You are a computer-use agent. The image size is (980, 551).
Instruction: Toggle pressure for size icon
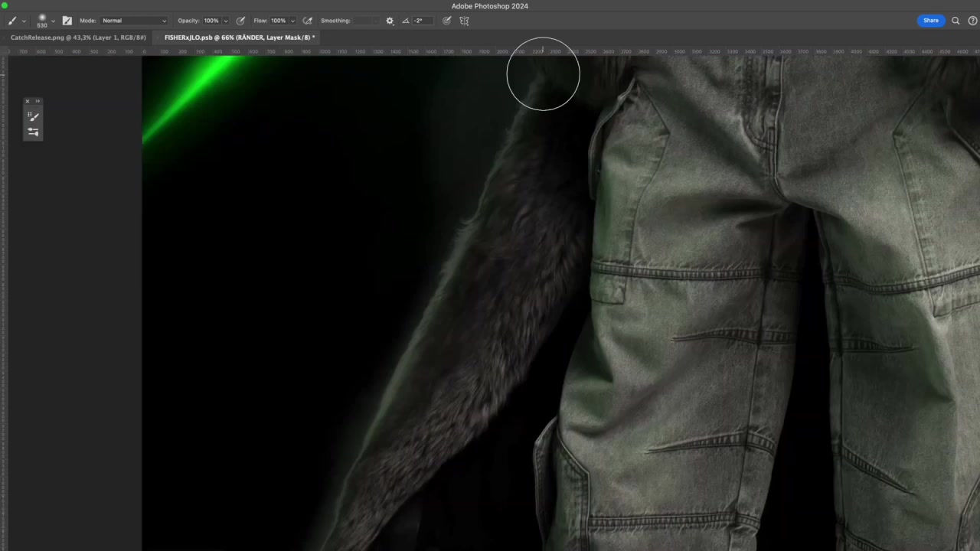447,21
